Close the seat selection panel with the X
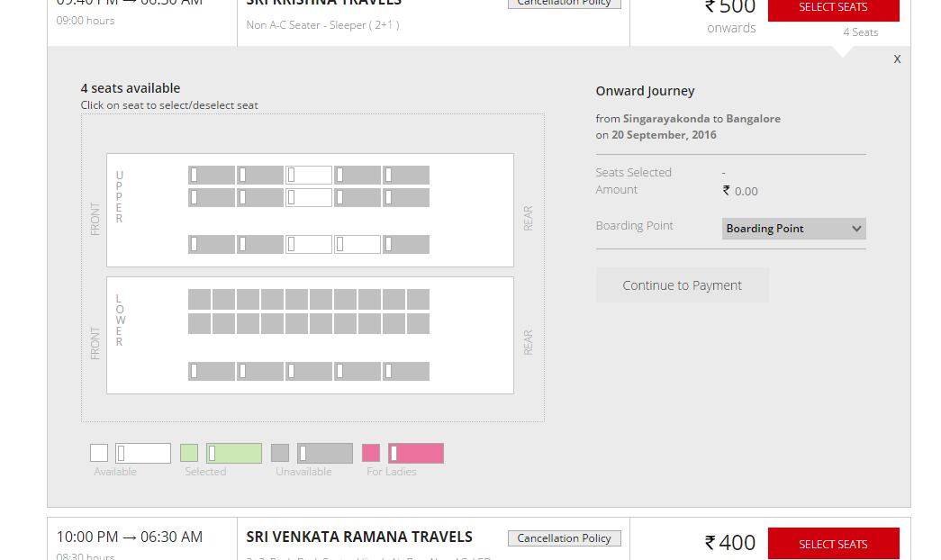941x560 pixels. 897,59
